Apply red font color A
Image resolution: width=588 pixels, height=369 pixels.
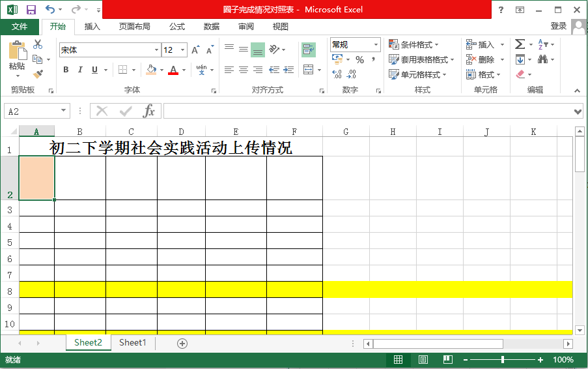173,70
